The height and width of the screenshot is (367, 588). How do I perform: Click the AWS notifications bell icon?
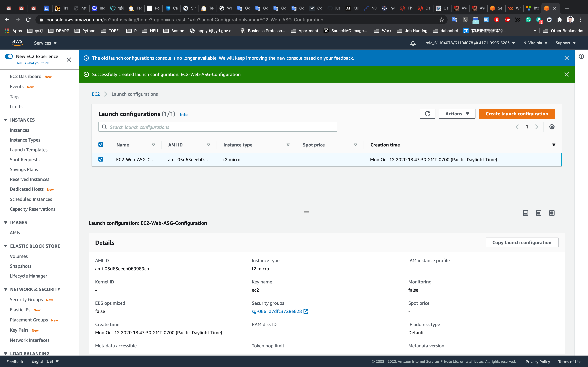click(413, 43)
